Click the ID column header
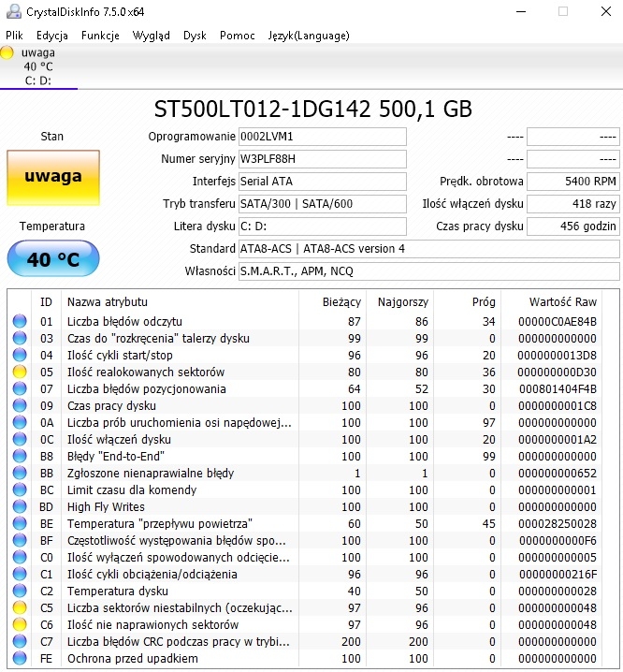623x672 pixels. pyautogui.click(x=46, y=302)
